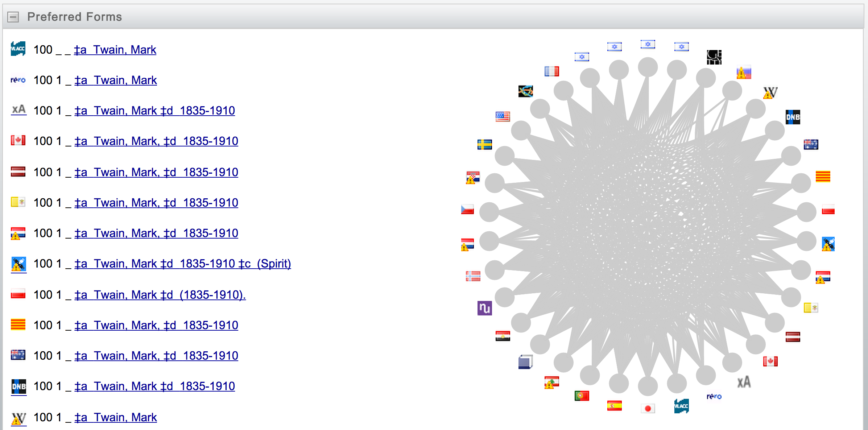
Task: Click the xA icon beside Twain entry
Action: [x=18, y=109]
